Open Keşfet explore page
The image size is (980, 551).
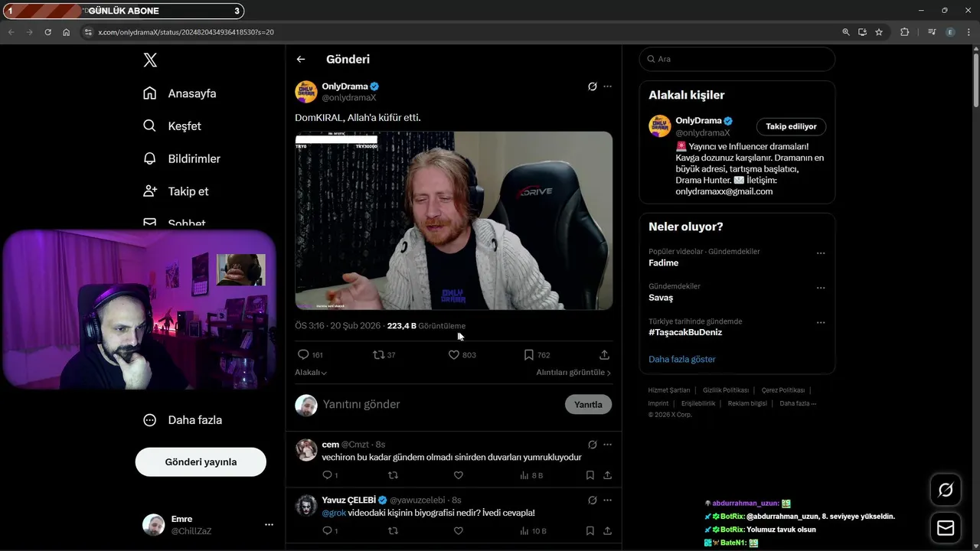tap(171, 126)
